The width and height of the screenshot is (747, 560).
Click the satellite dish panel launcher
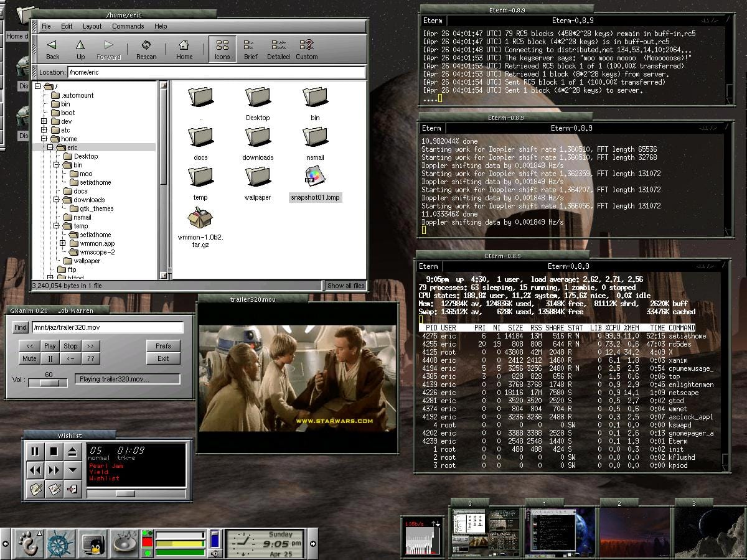click(x=125, y=544)
